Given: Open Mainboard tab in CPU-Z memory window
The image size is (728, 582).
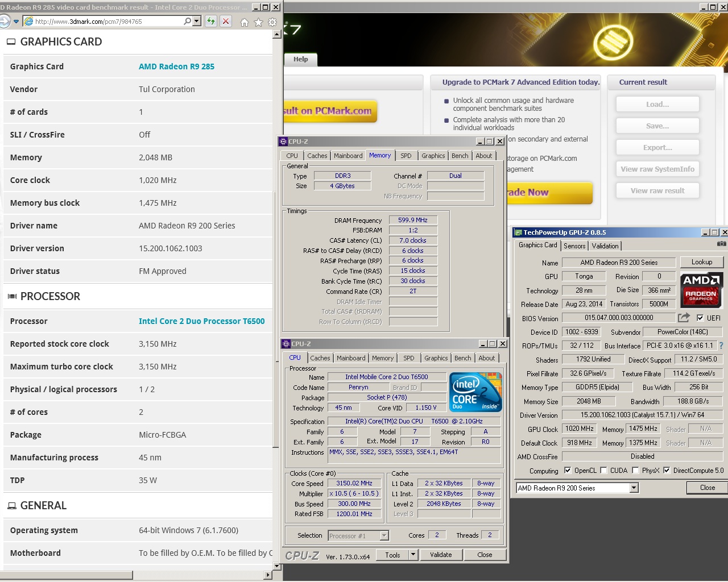Looking at the screenshot, I should (x=348, y=156).
